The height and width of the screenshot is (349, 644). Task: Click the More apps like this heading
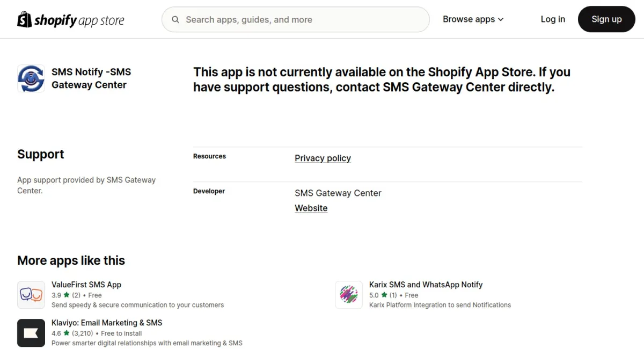71,260
